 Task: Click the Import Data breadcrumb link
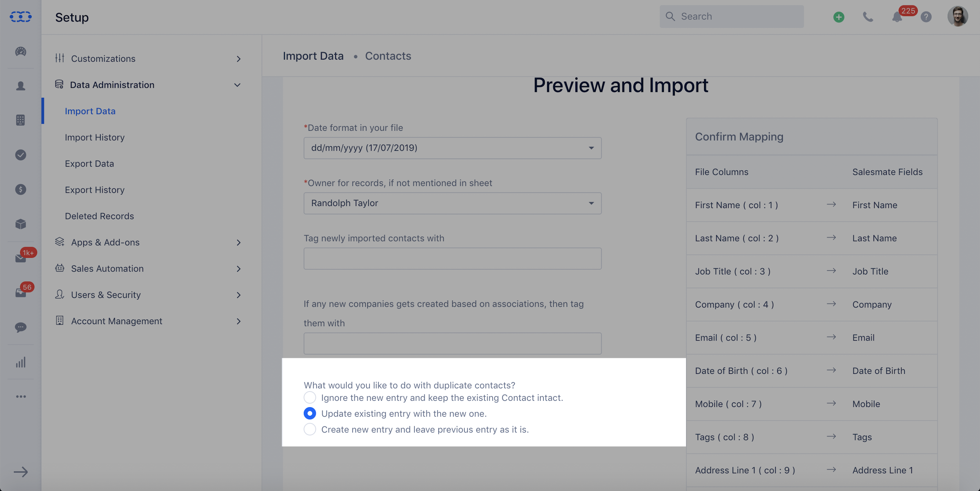point(313,56)
